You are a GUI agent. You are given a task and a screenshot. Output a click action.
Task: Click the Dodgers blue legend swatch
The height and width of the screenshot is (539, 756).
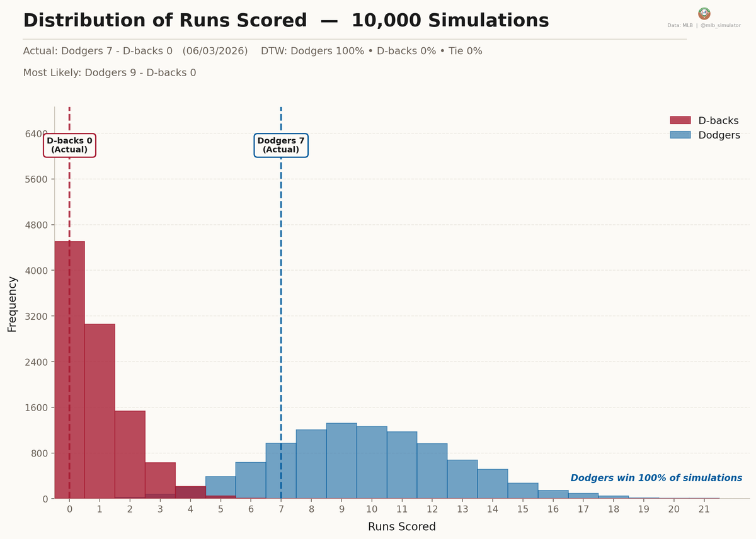(x=680, y=135)
